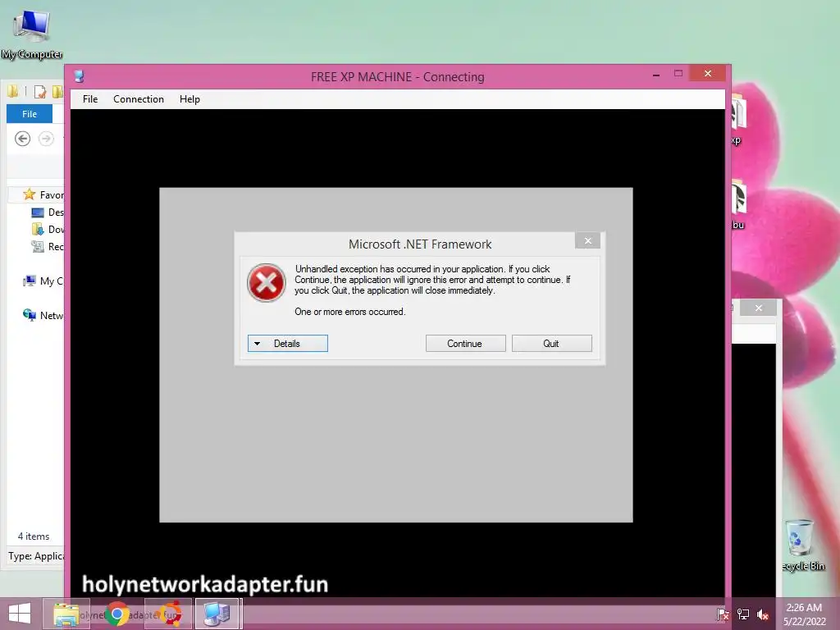Expand the Details button in error dialog
The height and width of the screenshot is (630, 840).
click(x=288, y=344)
